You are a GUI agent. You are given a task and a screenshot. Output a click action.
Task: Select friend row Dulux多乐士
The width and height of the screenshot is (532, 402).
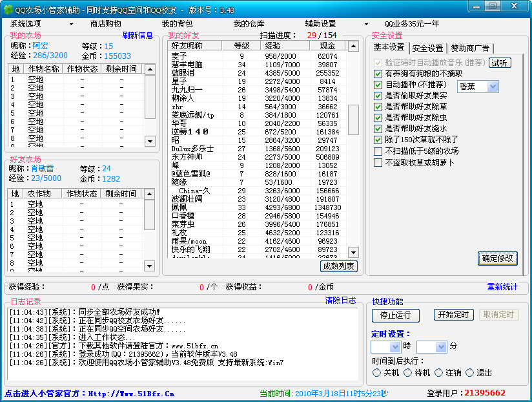tap(258, 149)
